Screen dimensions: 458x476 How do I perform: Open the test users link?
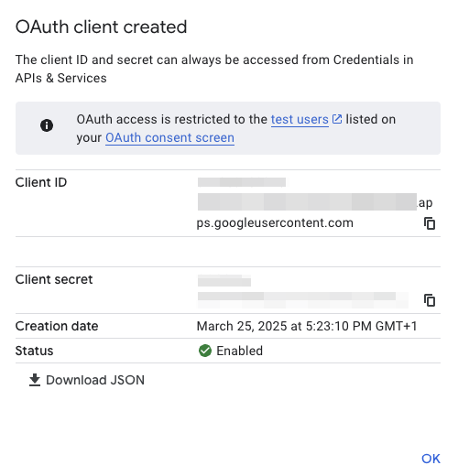click(x=300, y=119)
